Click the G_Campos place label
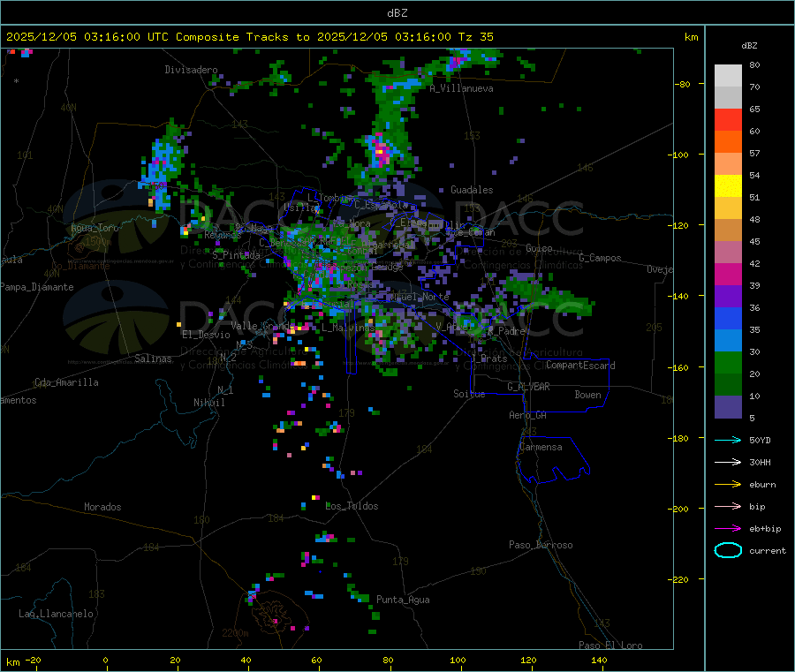The height and width of the screenshot is (672, 795). [600, 258]
